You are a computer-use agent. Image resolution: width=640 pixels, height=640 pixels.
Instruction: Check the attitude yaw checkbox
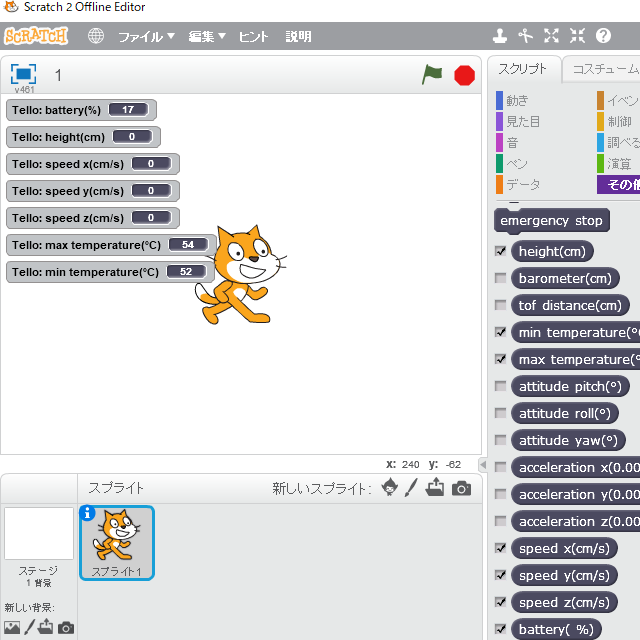coord(500,440)
